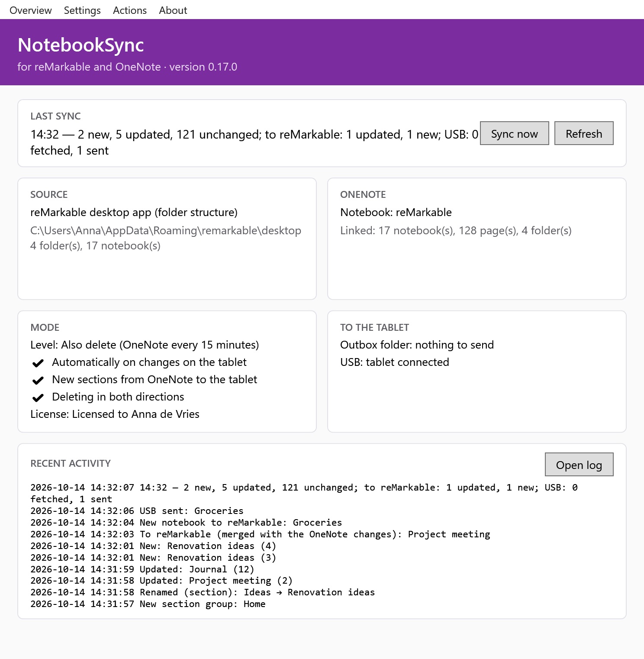Open the About menu

coord(173,10)
